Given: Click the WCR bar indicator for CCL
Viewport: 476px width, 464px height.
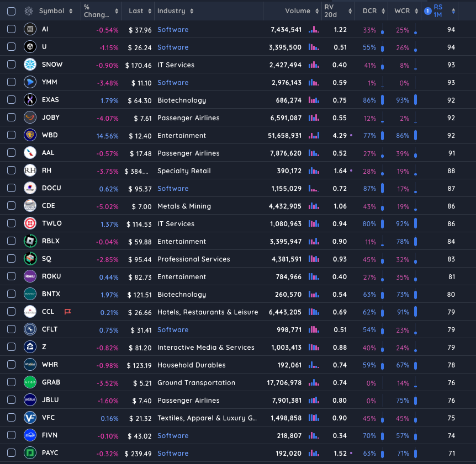Looking at the screenshot, I should click(415, 312).
